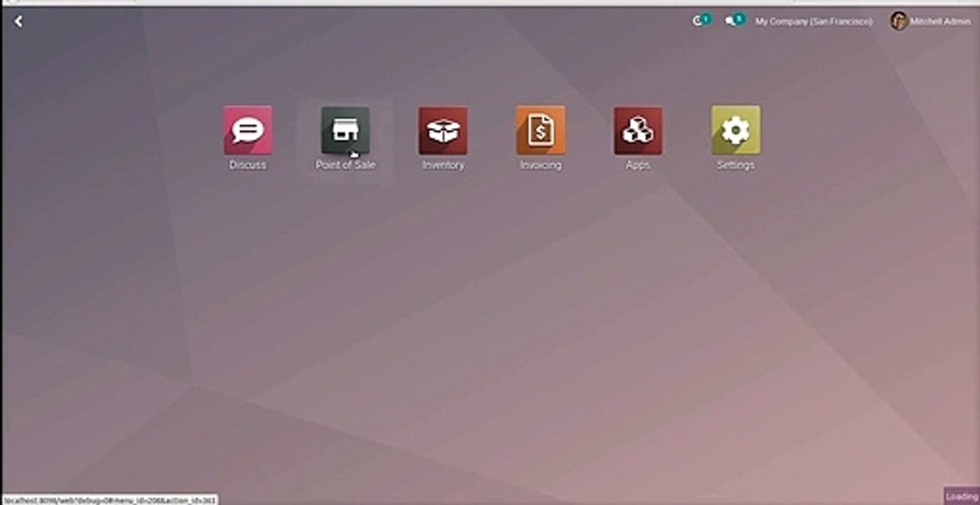Click the Discuss text label
The width and height of the screenshot is (980, 505).
tap(248, 165)
